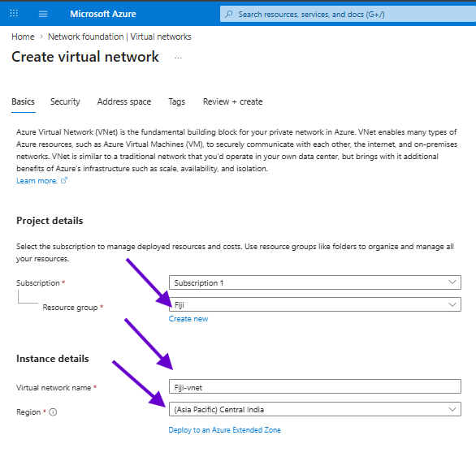
Task: Click the Create new resource group link
Action: pos(188,319)
